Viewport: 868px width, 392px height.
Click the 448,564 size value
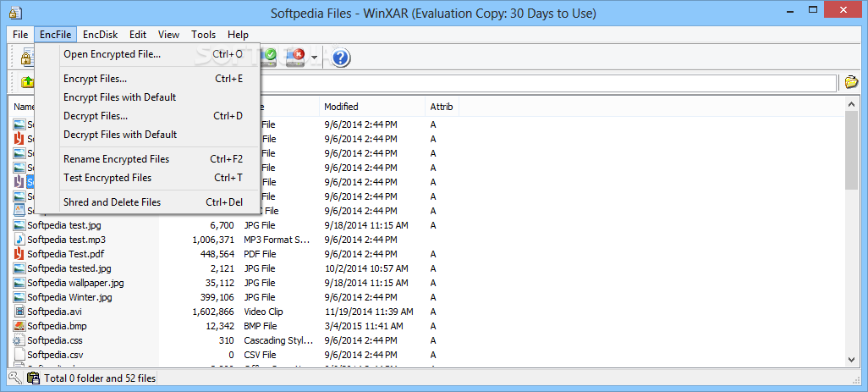tap(217, 254)
